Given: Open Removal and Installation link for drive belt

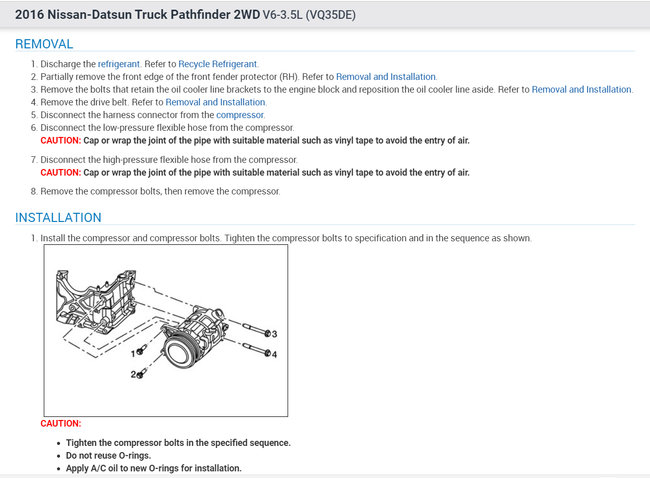Looking at the screenshot, I should tap(215, 102).
